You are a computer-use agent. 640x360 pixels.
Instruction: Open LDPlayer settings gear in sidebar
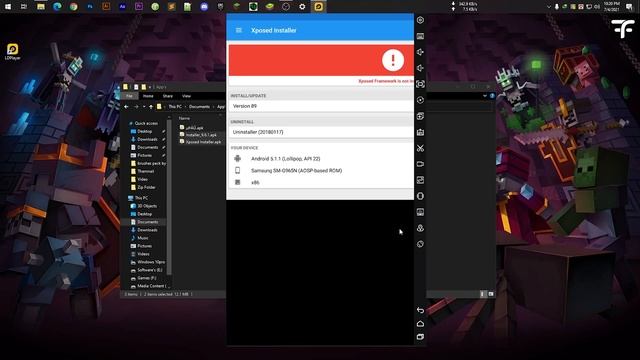point(420,20)
